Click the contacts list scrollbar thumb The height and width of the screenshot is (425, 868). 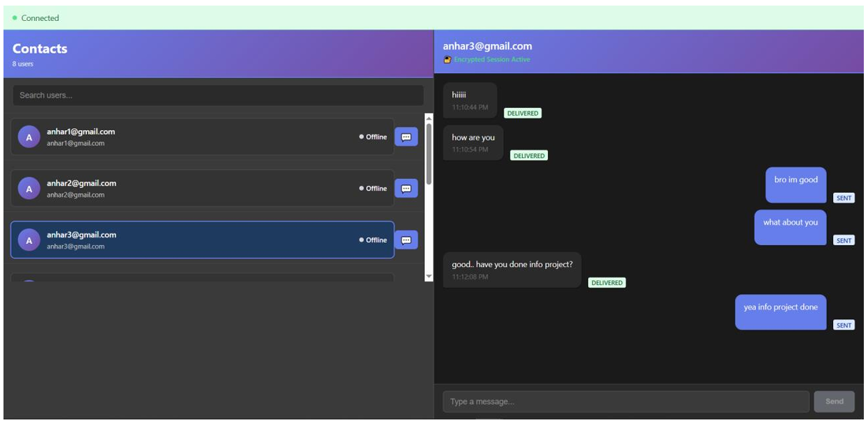pos(429,153)
